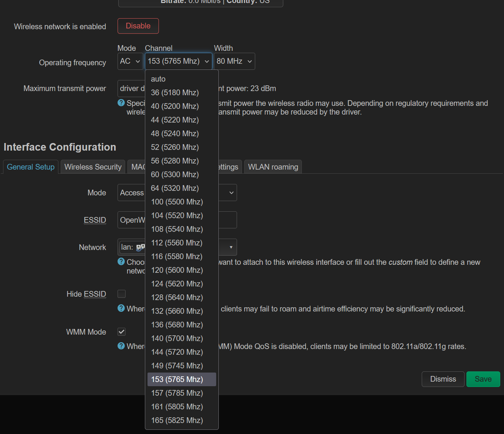Collapse the Channel 153 (5765 Mhz) dropdown
504x434 pixels.
coord(178,61)
